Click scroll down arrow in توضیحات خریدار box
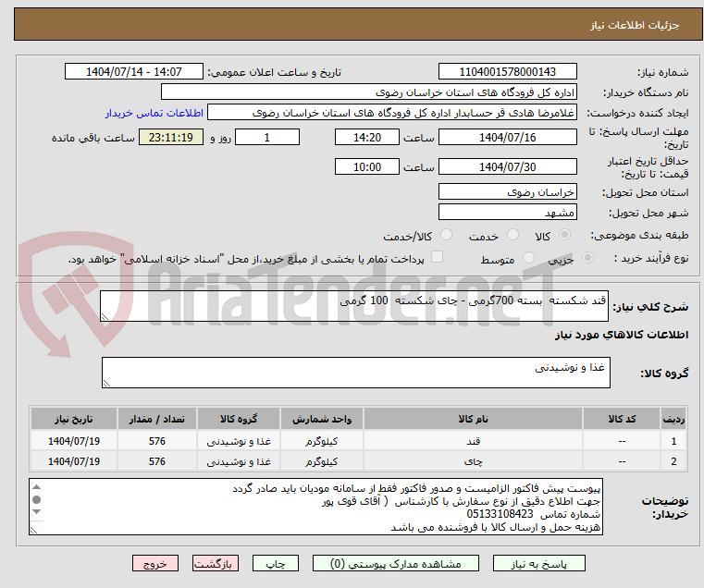The height and width of the screenshot is (588, 704). click(x=37, y=511)
